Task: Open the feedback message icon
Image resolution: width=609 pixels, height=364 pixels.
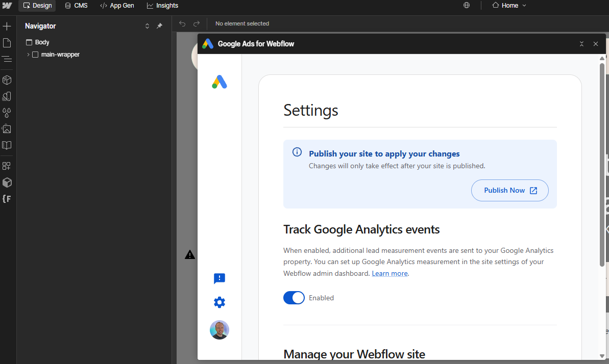Action: tap(220, 279)
